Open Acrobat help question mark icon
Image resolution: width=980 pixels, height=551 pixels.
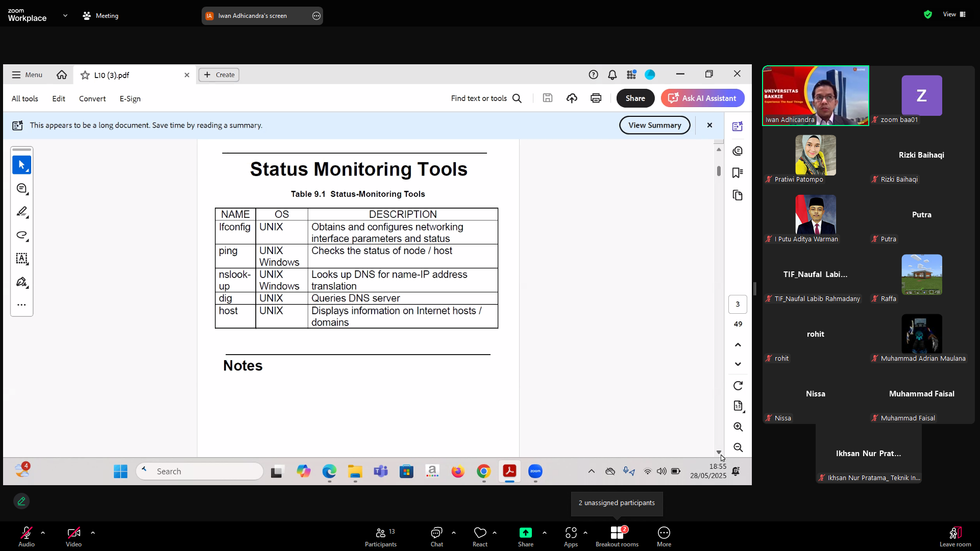click(593, 74)
